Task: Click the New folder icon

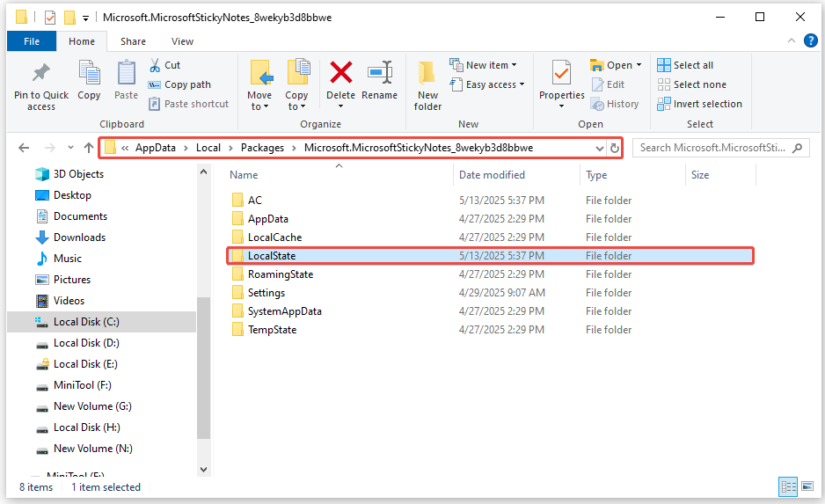Action: pos(427,73)
